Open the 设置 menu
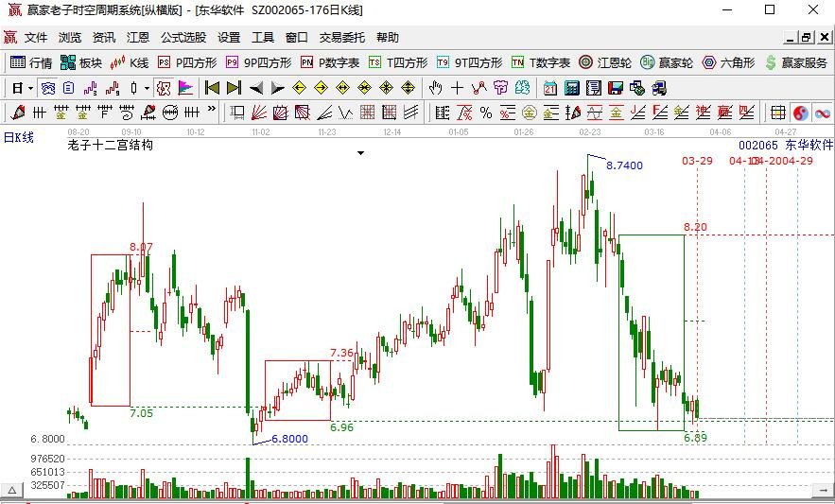This screenshot has height=504, width=835. tap(229, 37)
